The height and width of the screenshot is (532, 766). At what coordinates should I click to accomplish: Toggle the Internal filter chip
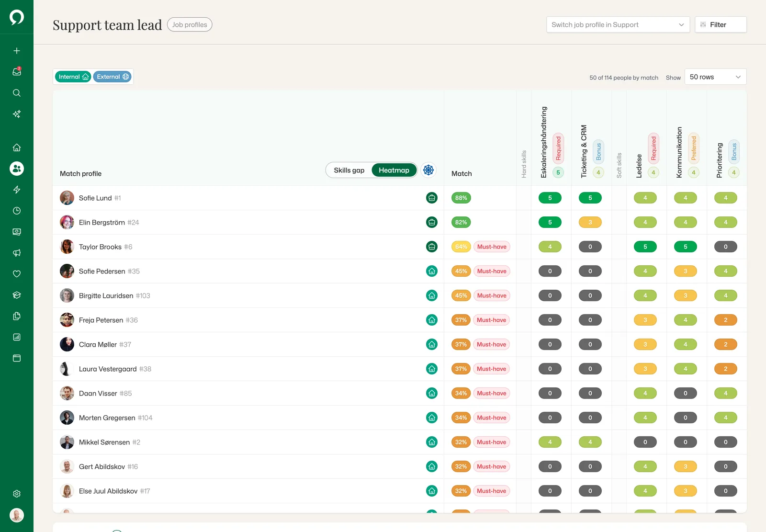click(x=73, y=77)
